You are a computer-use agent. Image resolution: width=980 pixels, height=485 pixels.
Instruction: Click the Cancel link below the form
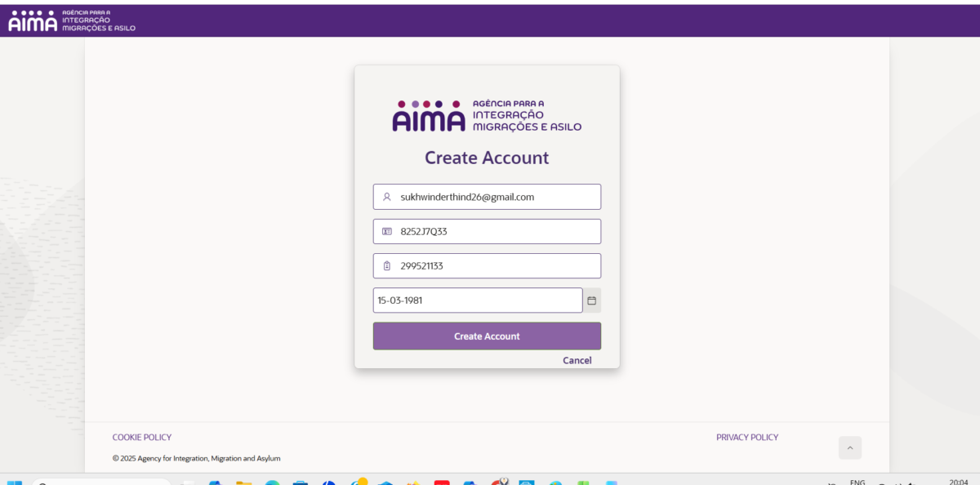click(577, 360)
